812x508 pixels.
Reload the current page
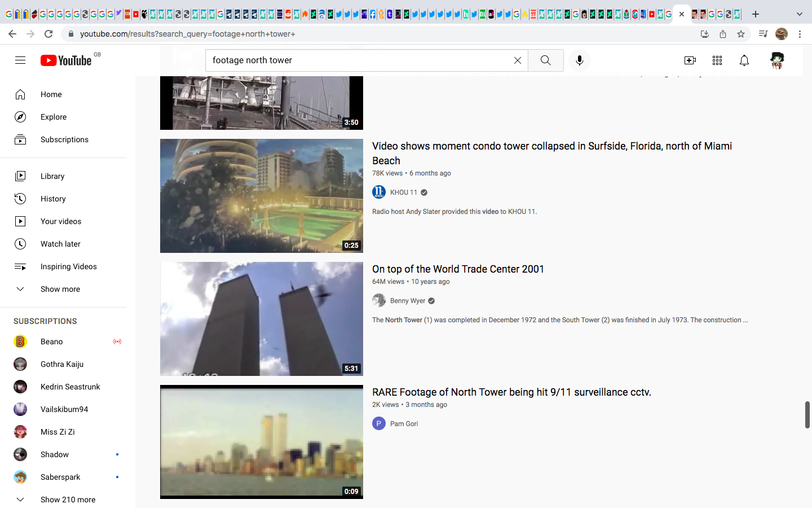(48, 34)
